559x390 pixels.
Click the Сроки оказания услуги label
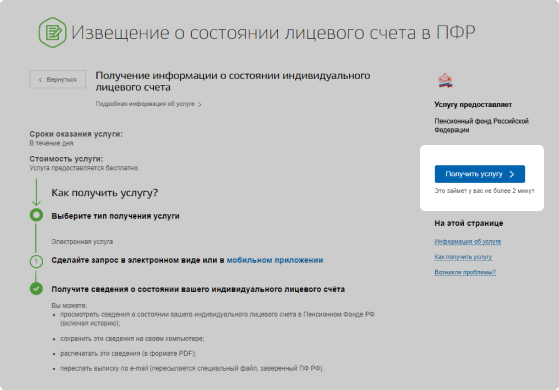(76, 134)
